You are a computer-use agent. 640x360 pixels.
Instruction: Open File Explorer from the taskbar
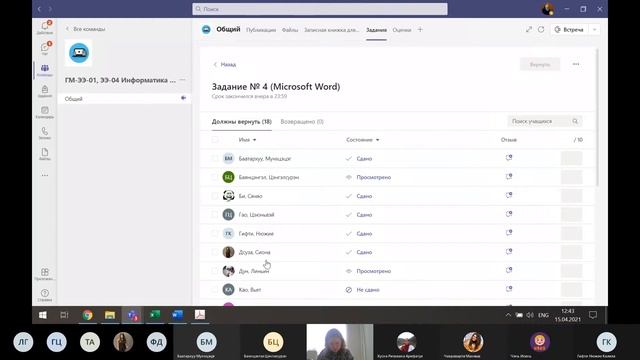110,315
